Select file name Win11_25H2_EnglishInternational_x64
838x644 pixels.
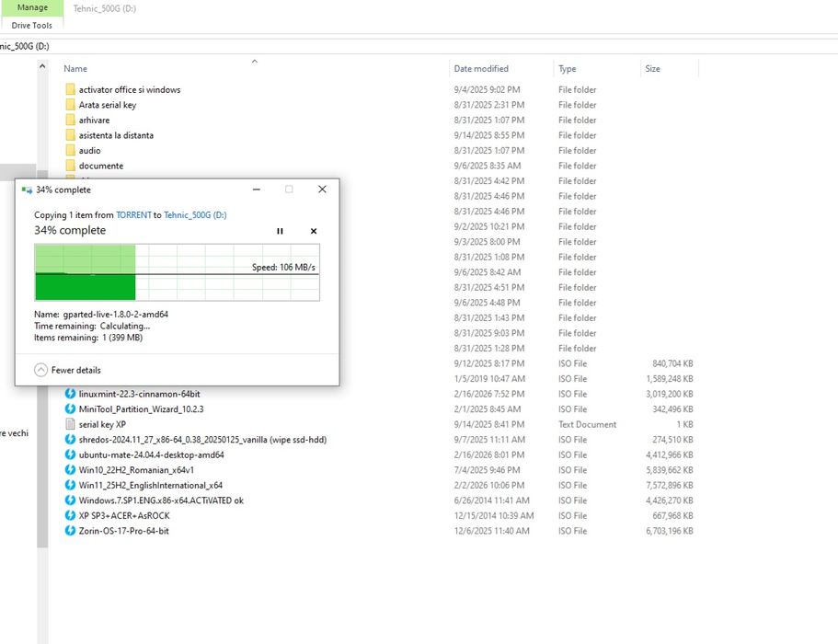(x=151, y=485)
